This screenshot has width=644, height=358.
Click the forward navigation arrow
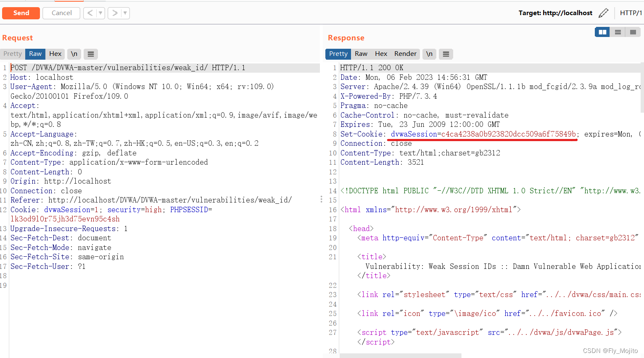(x=114, y=13)
